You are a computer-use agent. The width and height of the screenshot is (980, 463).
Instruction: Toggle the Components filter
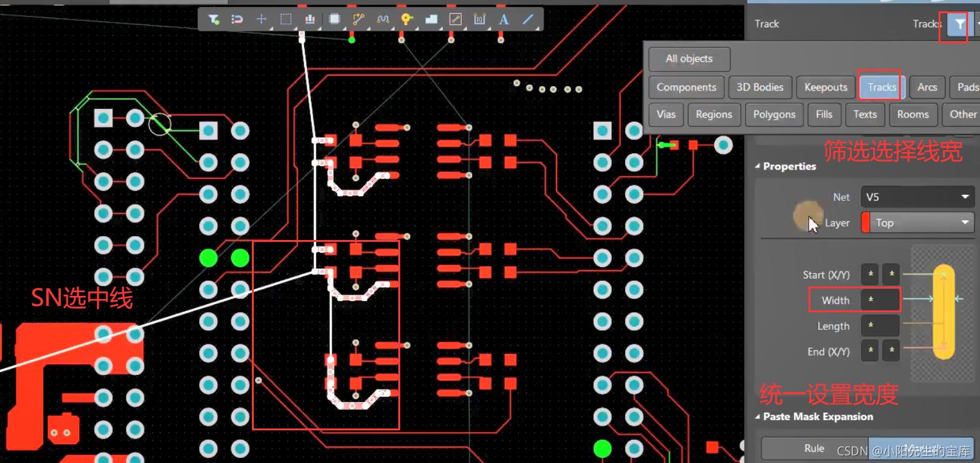[x=686, y=87]
